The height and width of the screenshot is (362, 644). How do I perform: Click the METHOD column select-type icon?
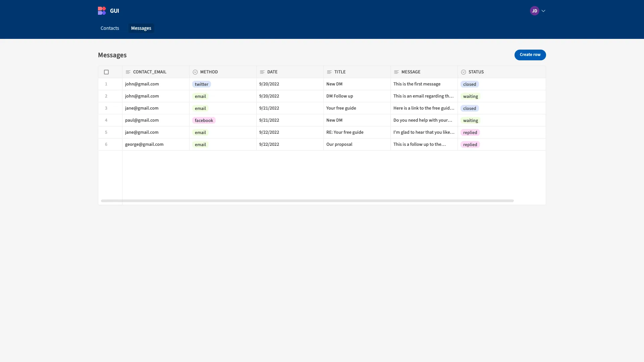[195, 72]
